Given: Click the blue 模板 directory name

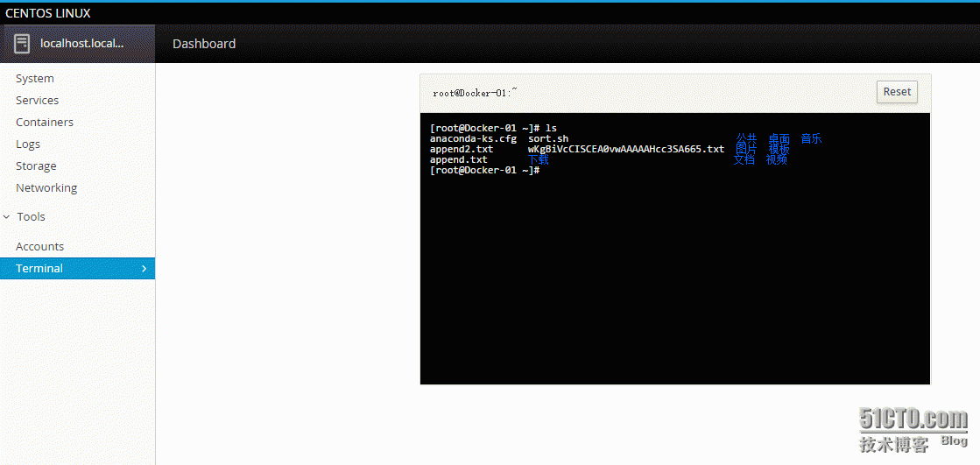Looking at the screenshot, I should pyautogui.click(x=779, y=150).
